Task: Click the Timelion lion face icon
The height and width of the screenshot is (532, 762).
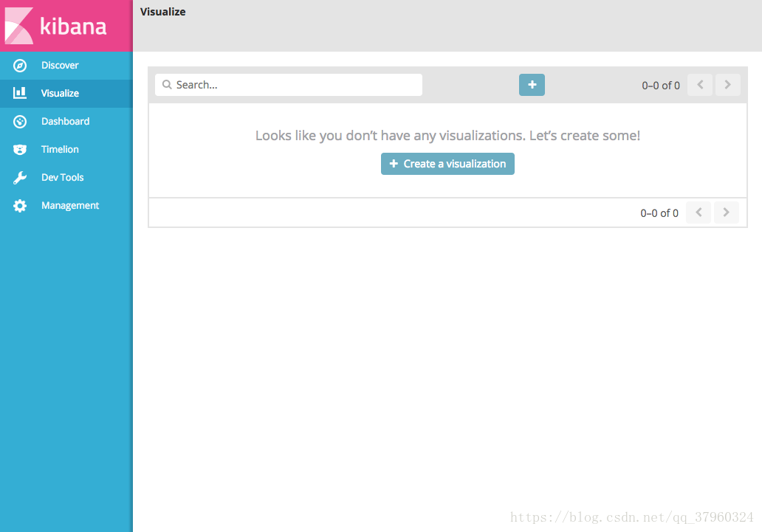Action: point(20,150)
